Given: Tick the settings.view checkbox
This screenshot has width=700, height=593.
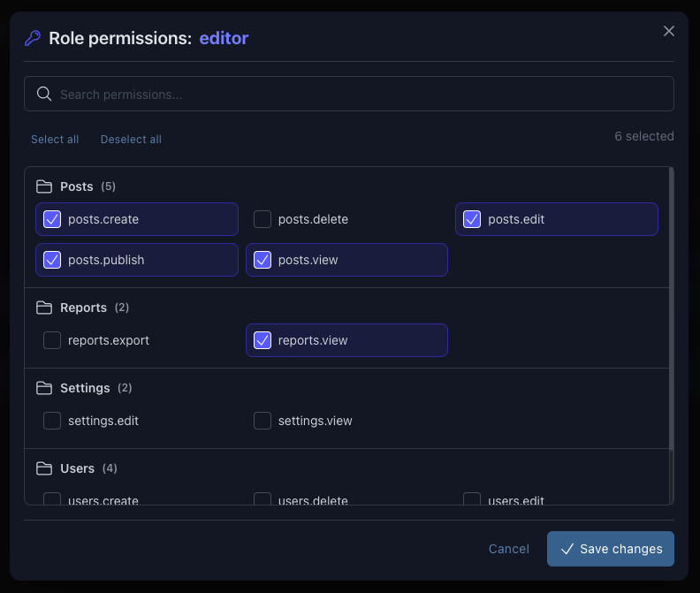Looking at the screenshot, I should pos(262,421).
